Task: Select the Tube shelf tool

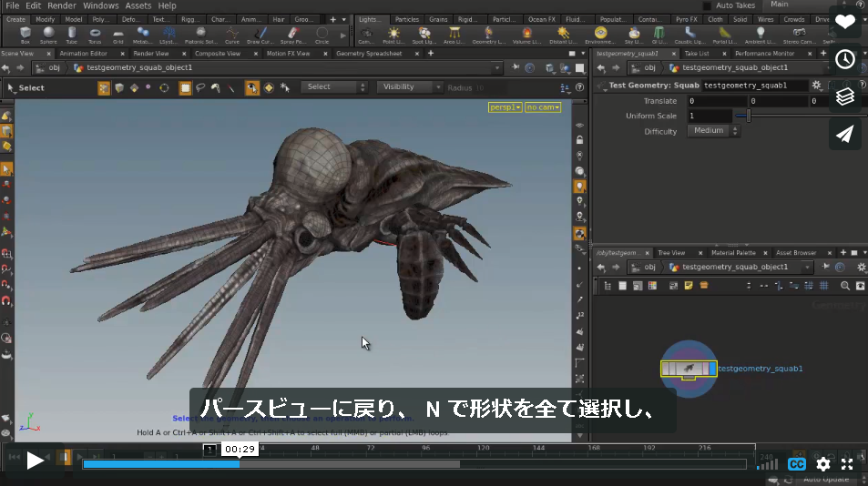Action: coord(72,35)
